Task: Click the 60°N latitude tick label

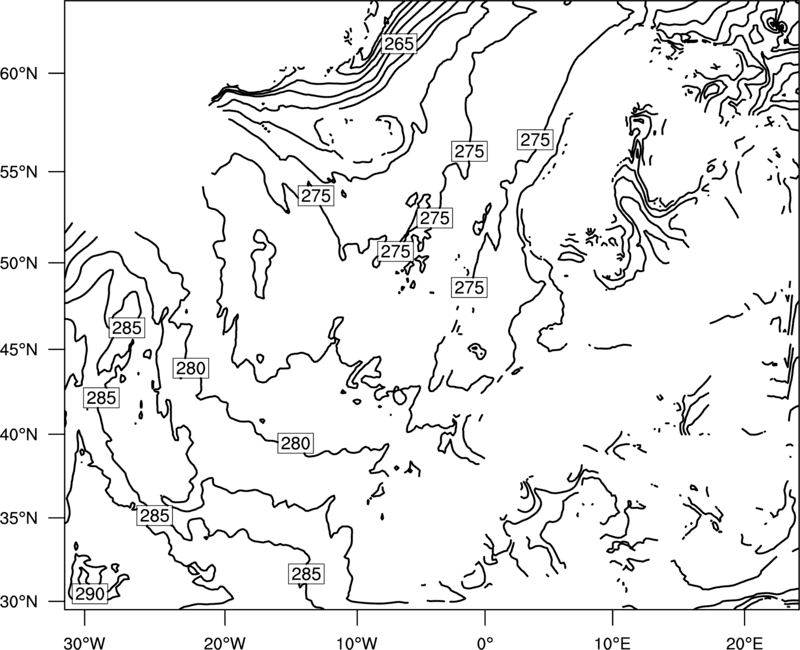Action: (19, 73)
